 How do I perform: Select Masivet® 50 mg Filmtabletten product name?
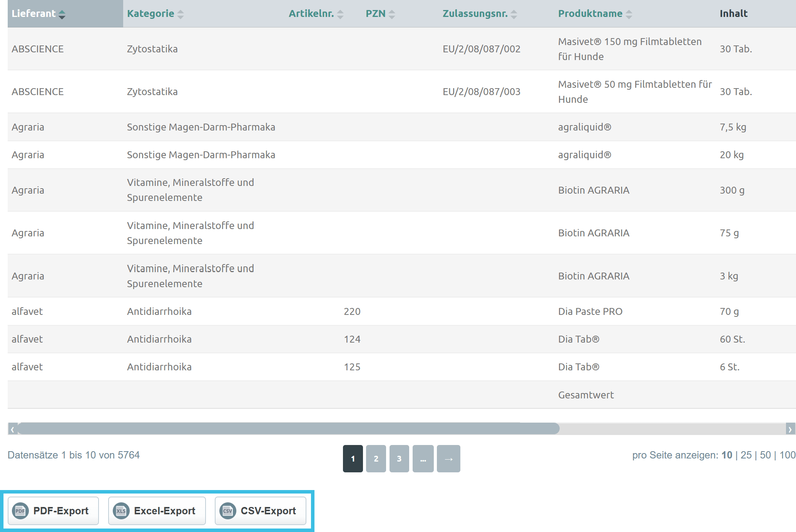point(635,92)
